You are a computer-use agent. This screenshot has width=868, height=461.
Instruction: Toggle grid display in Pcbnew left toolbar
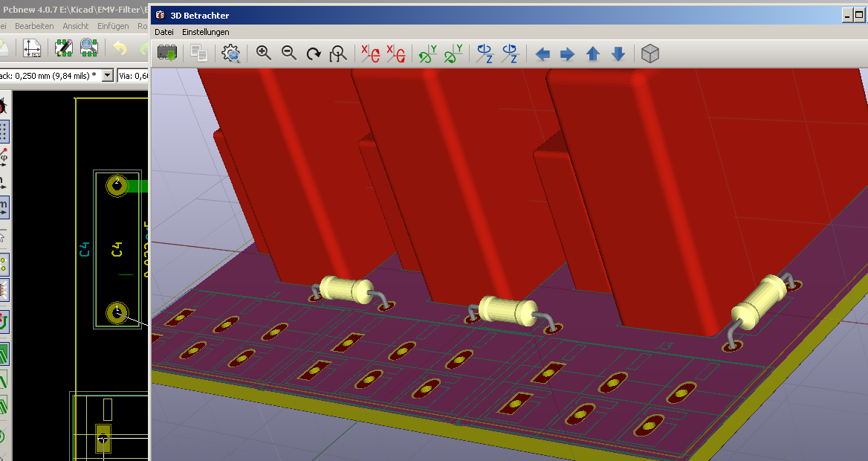[4, 132]
